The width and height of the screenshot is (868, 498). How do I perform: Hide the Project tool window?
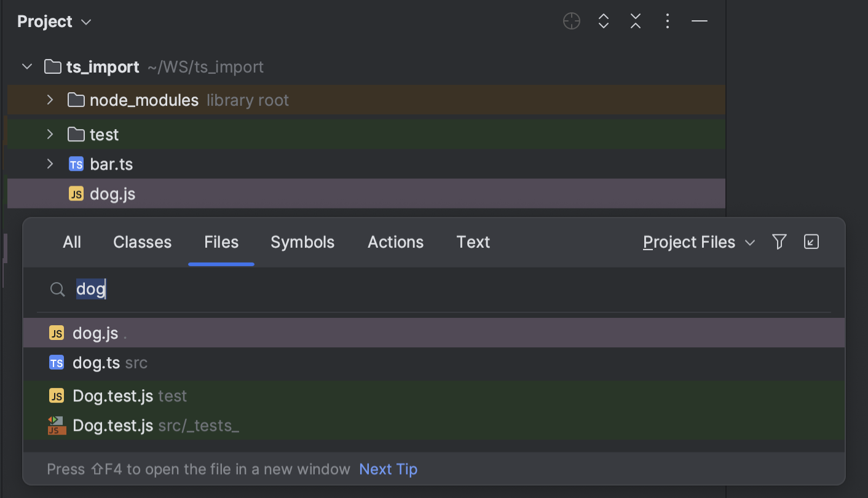click(x=699, y=20)
